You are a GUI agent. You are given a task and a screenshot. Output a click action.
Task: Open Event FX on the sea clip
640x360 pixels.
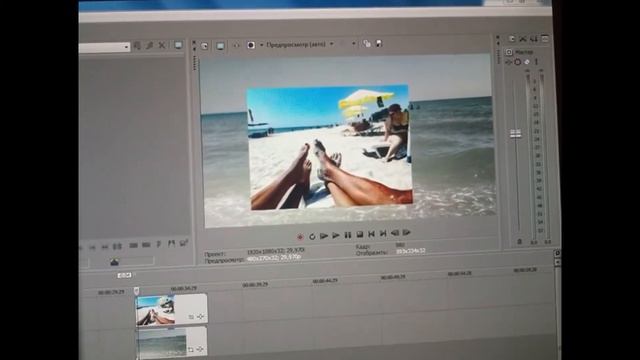pyautogui.click(x=200, y=349)
